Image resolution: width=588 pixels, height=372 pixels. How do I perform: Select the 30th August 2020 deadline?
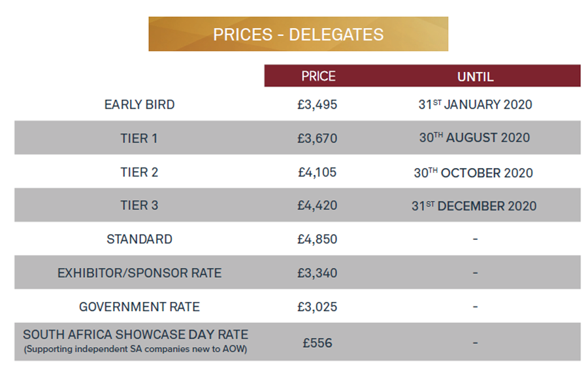(x=474, y=137)
